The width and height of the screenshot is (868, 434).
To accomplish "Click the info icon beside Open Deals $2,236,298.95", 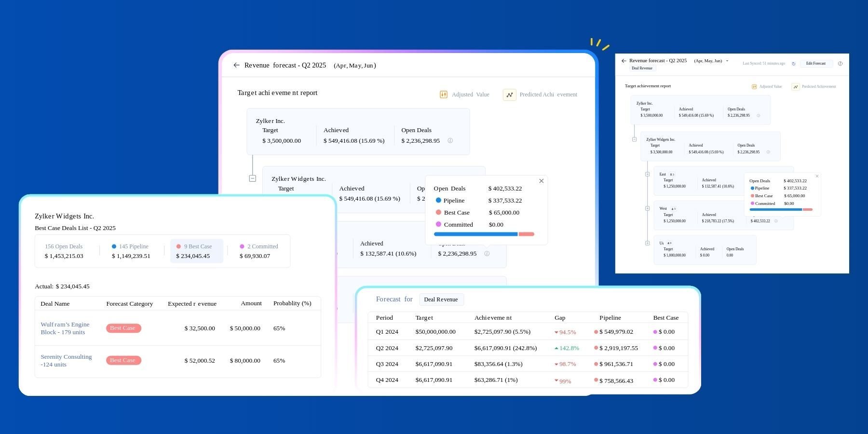I will click(x=450, y=141).
